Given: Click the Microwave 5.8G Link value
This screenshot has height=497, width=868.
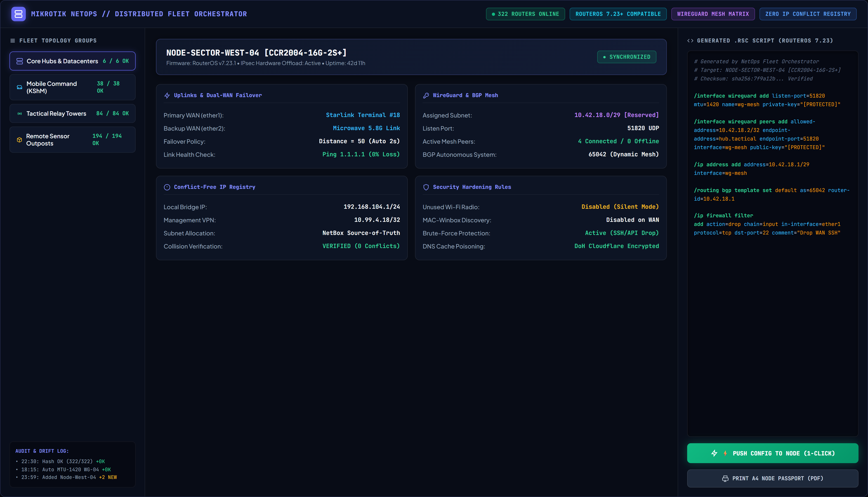Looking at the screenshot, I should click(366, 128).
